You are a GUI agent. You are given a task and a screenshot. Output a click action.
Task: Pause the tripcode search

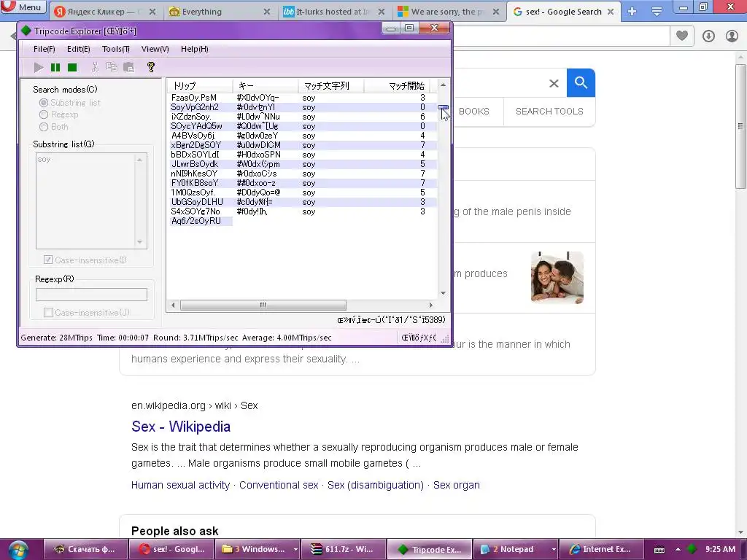[55, 67]
